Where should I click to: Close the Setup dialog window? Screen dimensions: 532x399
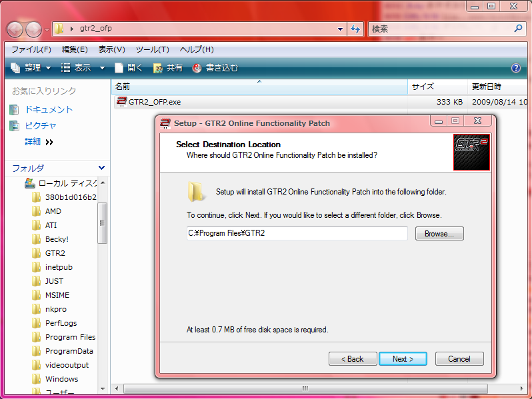pos(478,121)
